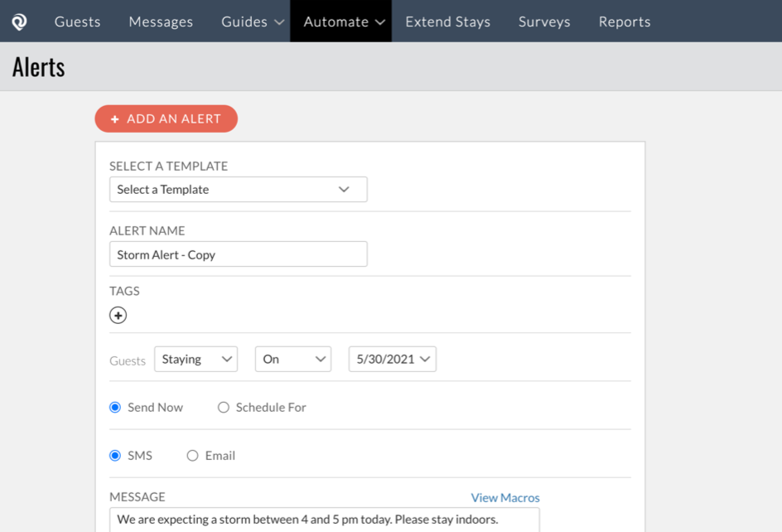Enable the SMS delivery option
The image size is (782, 532).
pyautogui.click(x=113, y=455)
